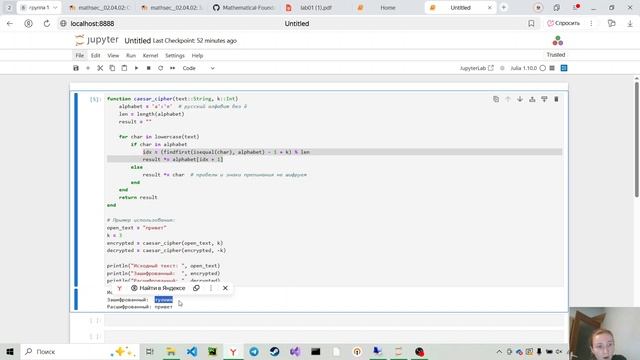Delete the cell with trash icon
The image size is (640, 360).
[556, 99]
